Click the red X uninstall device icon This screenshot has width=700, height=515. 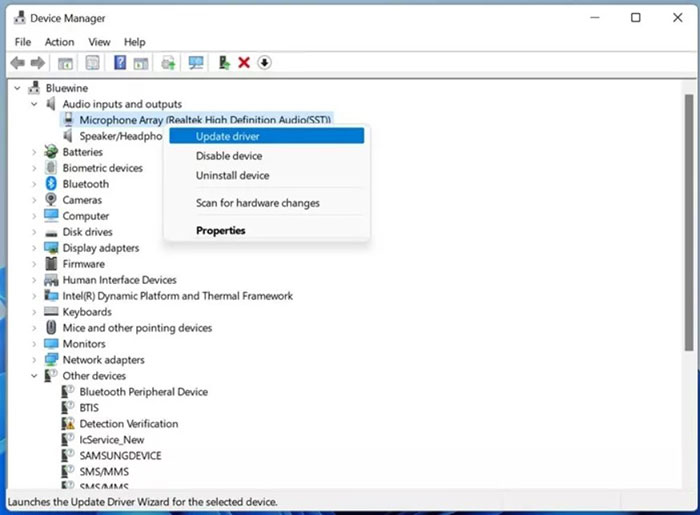click(x=244, y=63)
